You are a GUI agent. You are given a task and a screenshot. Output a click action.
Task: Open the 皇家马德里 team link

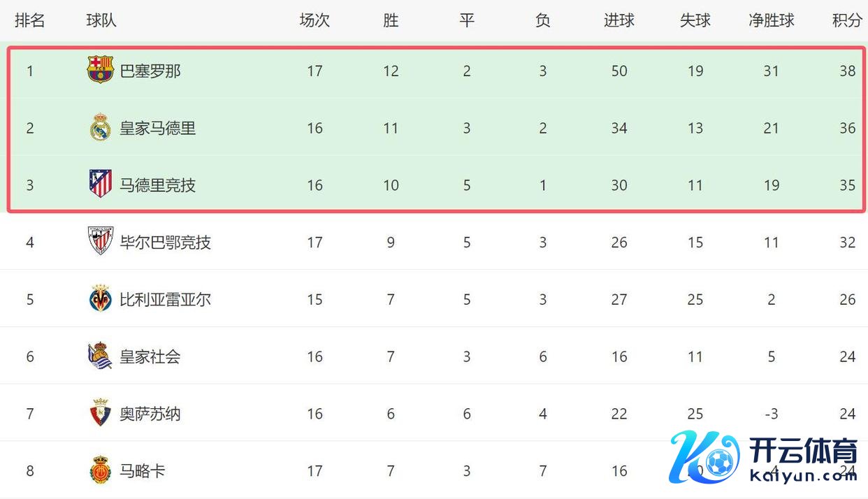click(157, 128)
